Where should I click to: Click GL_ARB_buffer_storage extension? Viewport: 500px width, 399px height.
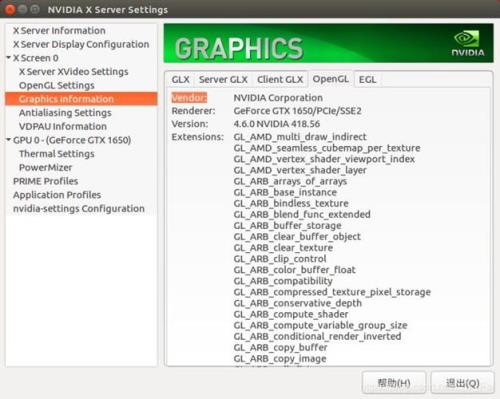click(x=287, y=226)
